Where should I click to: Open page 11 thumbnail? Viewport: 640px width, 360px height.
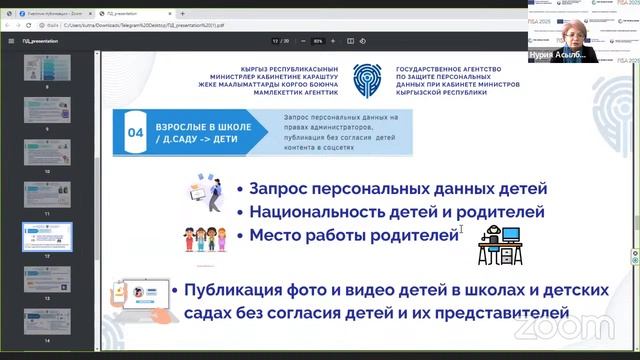(x=47, y=195)
